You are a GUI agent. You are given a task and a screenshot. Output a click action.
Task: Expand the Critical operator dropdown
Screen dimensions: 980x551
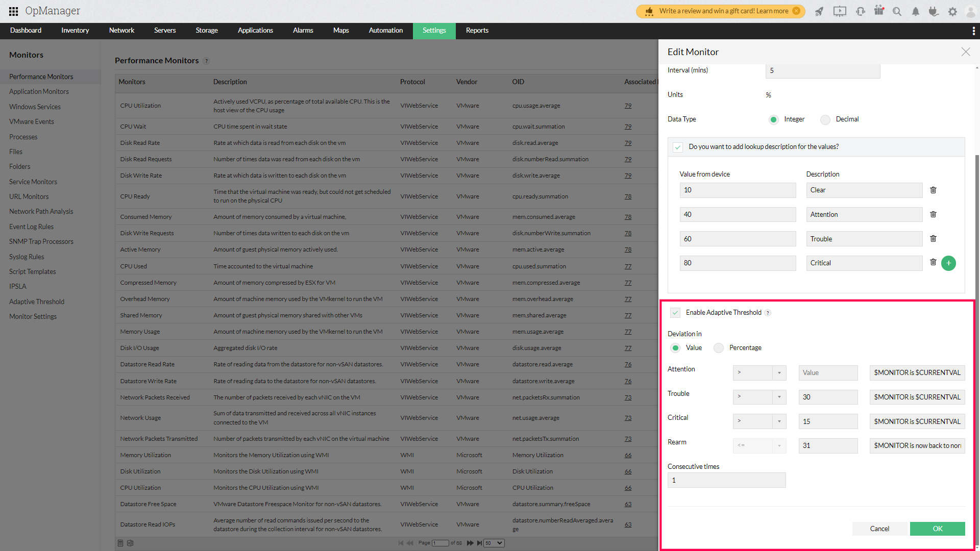click(x=759, y=421)
